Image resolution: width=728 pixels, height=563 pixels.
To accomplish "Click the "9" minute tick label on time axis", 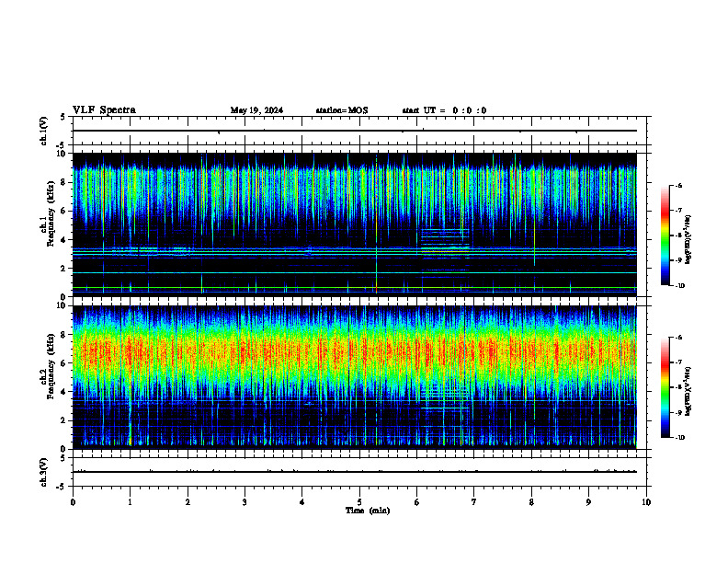I will pos(588,502).
